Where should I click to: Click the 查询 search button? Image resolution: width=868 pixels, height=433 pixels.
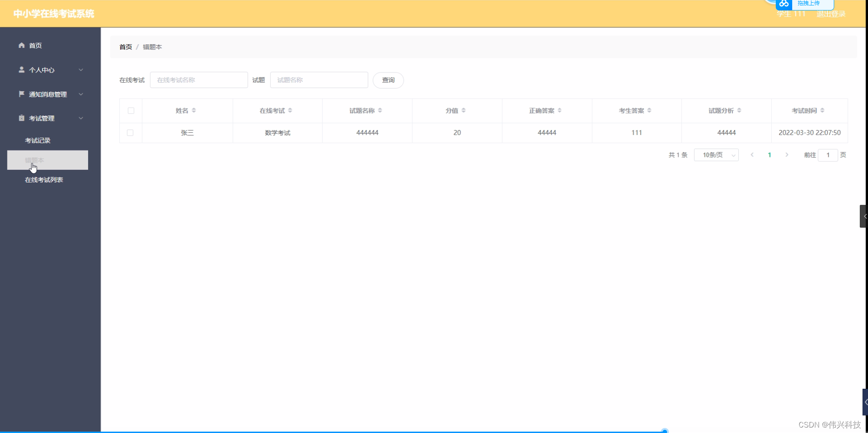click(388, 80)
